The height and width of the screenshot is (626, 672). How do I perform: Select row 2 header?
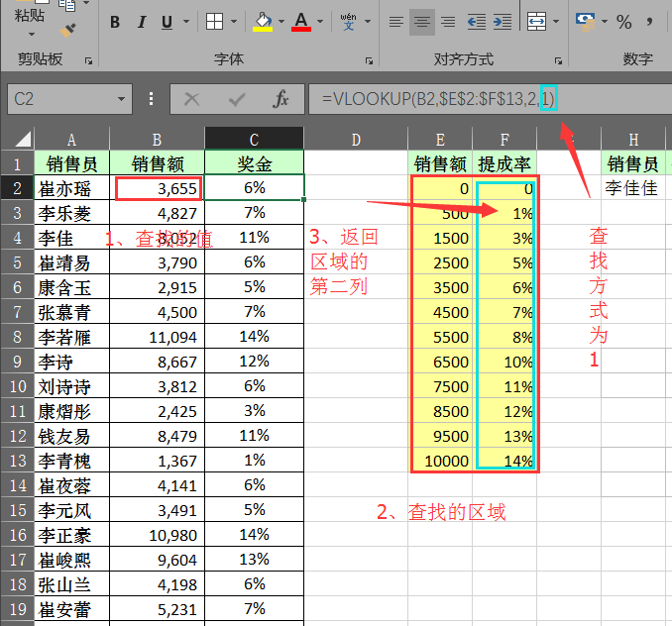[x=17, y=188]
